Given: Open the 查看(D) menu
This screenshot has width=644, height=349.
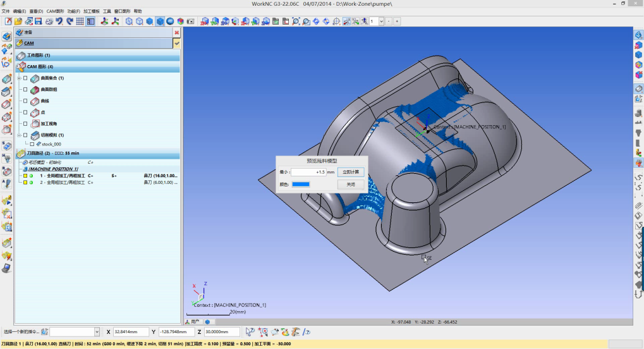Looking at the screenshot, I should (x=36, y=11).
